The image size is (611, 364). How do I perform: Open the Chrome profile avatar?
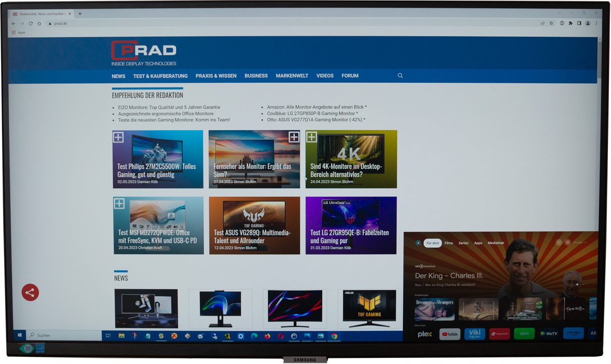point(588,23)
